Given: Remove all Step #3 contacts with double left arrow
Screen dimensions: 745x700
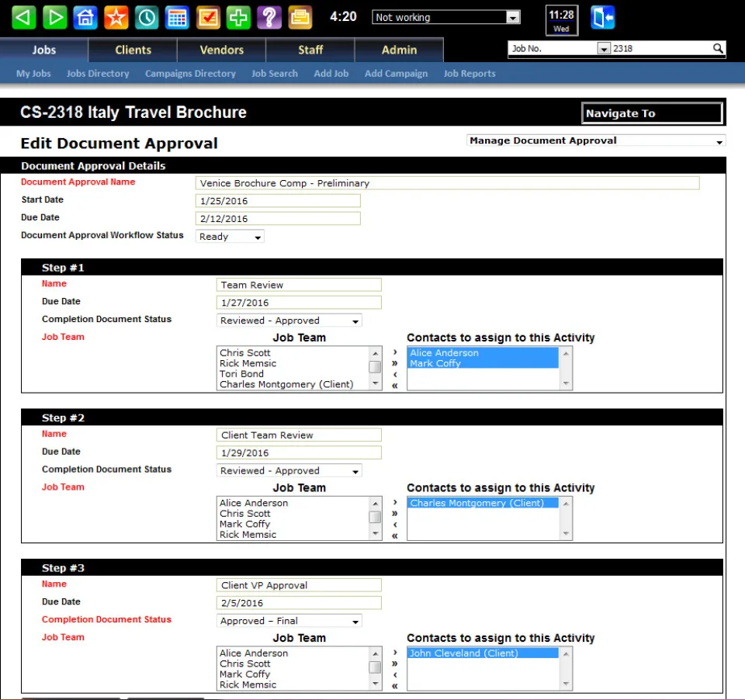Looking at the screenshot, I should click(x=395, y=686).
